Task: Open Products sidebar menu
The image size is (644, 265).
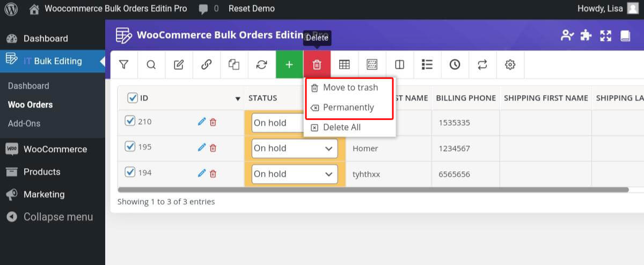Action: 53,171
